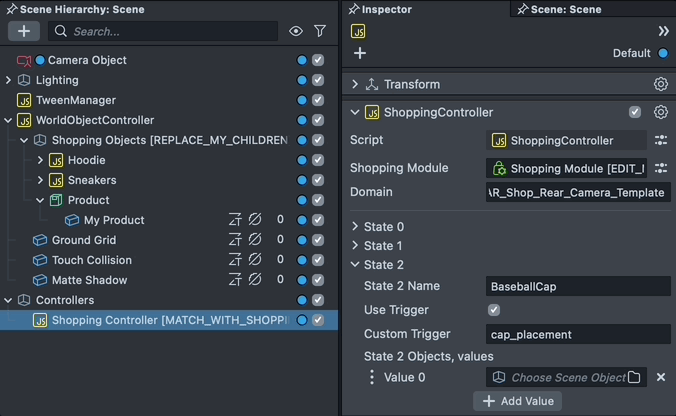Switch to the Scene: Scene tab
676x416 pixels.
tap(565, 9)
